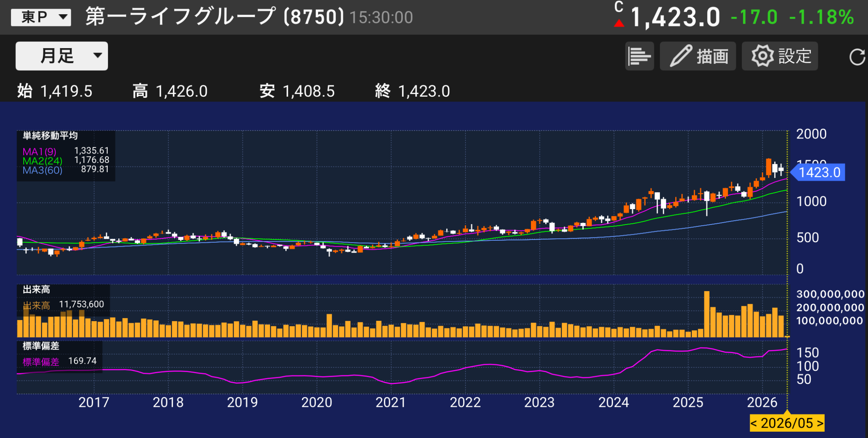This screenshot has height=438, width=868.
Task: Open the 設定 settings button
Action: (780, 56)
